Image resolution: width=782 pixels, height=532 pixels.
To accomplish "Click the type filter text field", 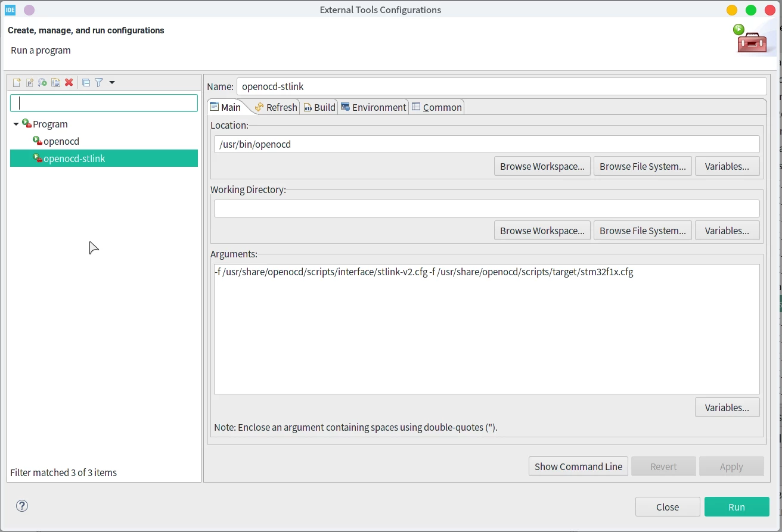I will (104, 103).
